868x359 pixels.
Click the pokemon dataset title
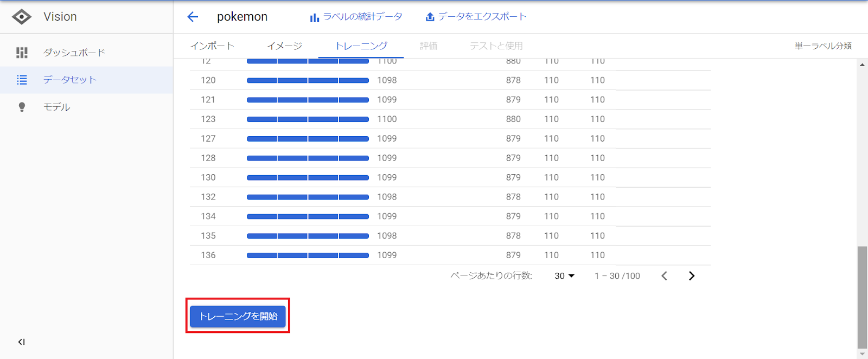click(x=242, y=17)
